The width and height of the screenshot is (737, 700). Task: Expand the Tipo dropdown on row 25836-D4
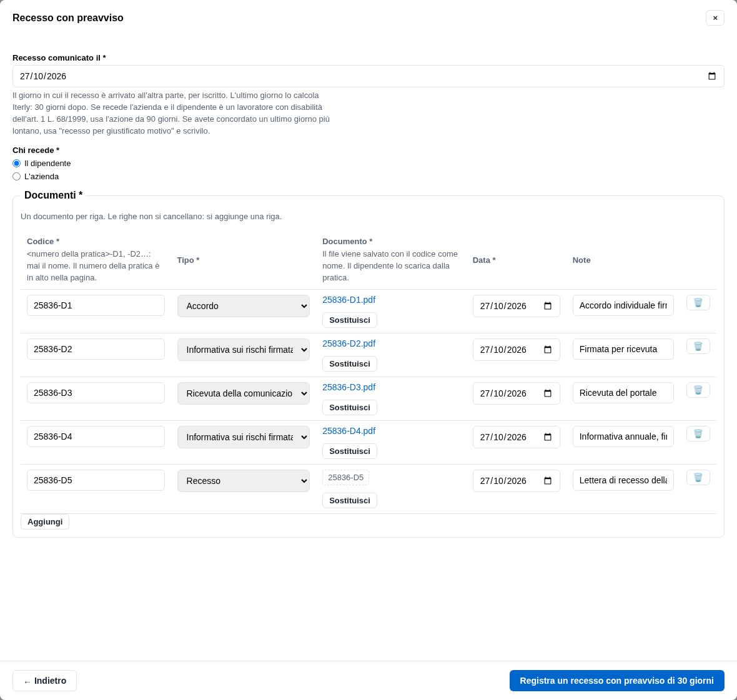(244, 437)
